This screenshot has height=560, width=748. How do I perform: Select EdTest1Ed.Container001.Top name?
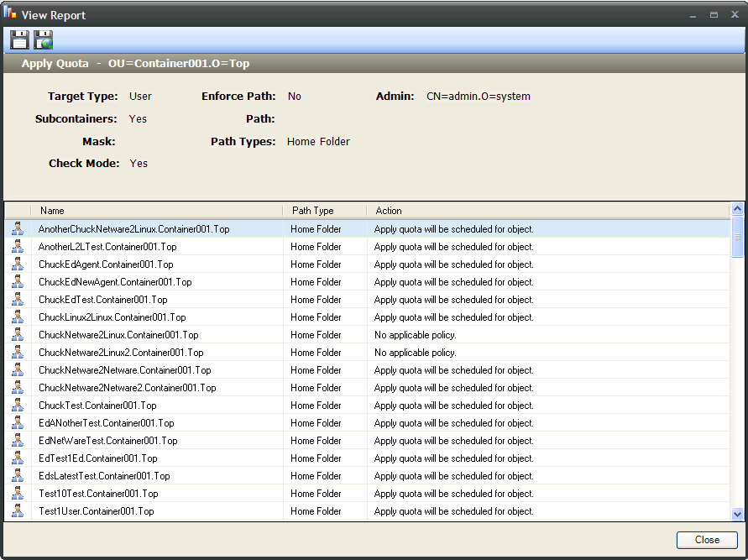[x=97, y=458]
